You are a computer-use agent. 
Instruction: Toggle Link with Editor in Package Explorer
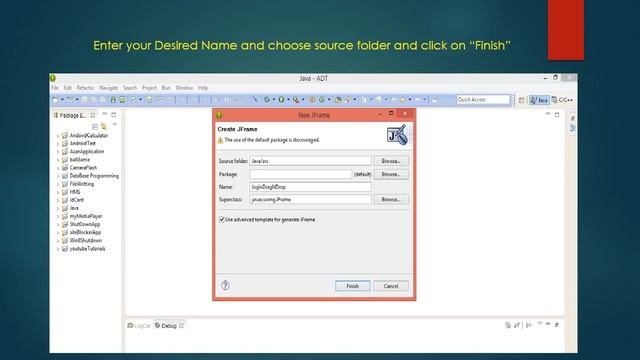(x=104, y=127)
